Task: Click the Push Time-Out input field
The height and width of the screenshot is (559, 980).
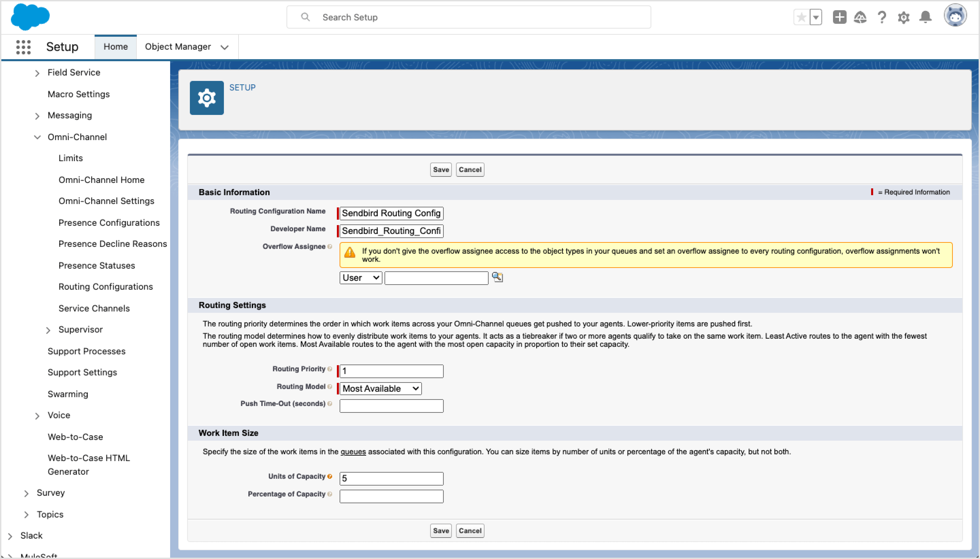Action: point(391,406)
